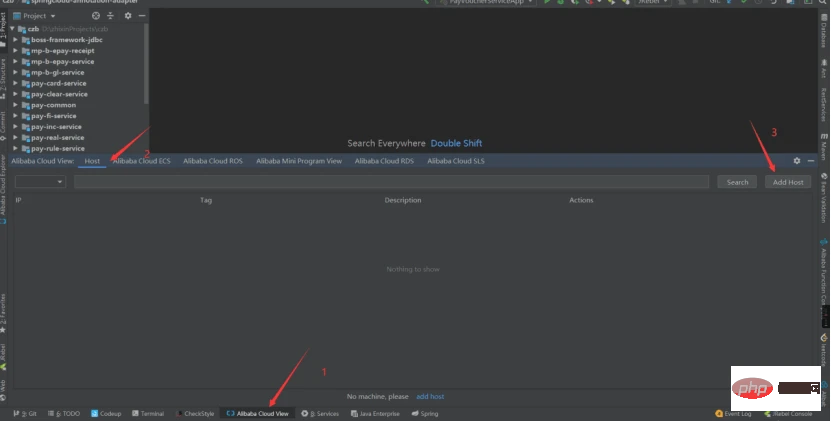The image size is (831, 421).
Task: Click the Add Host button
Action: pos(788,182)
